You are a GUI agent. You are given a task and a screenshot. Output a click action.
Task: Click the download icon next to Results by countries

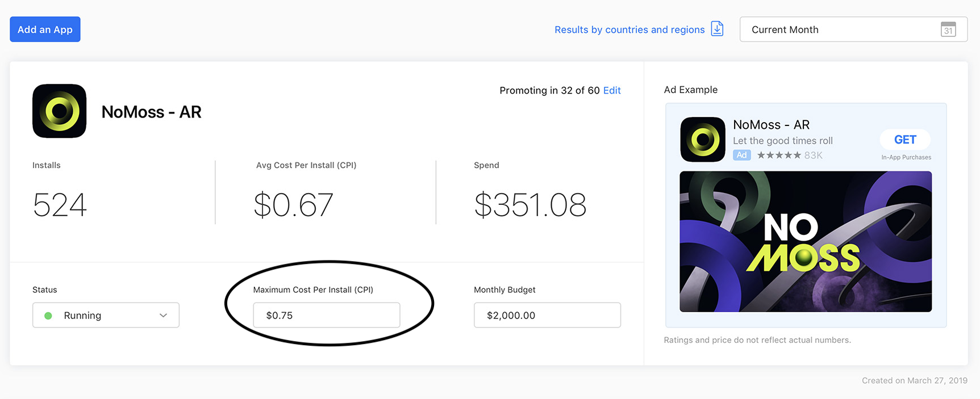tap(717, 29)
